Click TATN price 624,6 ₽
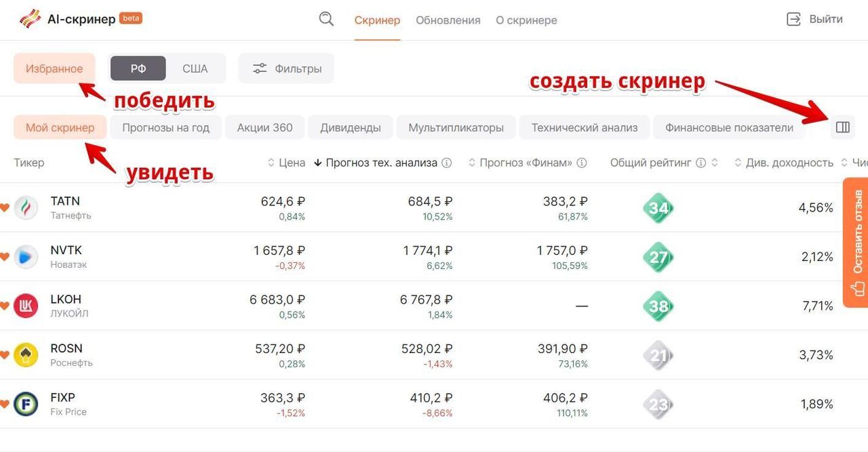This screenshot has width=868, height=452. (283, 201)
